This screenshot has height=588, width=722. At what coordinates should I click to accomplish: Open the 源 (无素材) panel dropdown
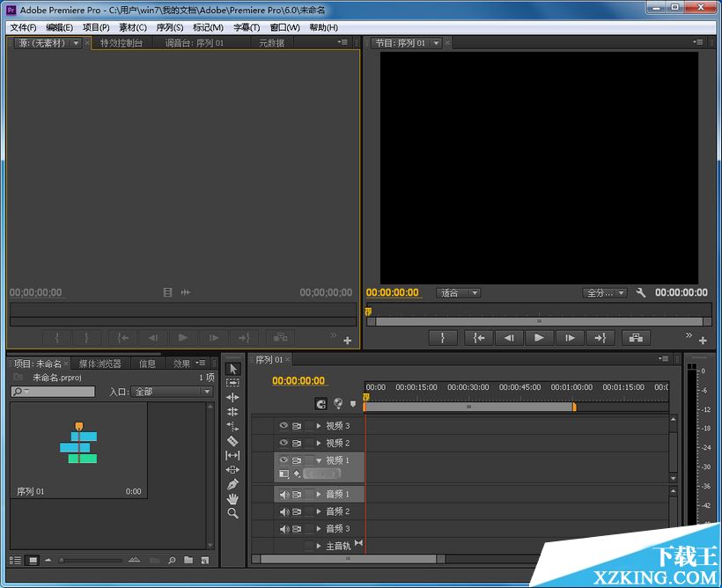click(76, 43)
